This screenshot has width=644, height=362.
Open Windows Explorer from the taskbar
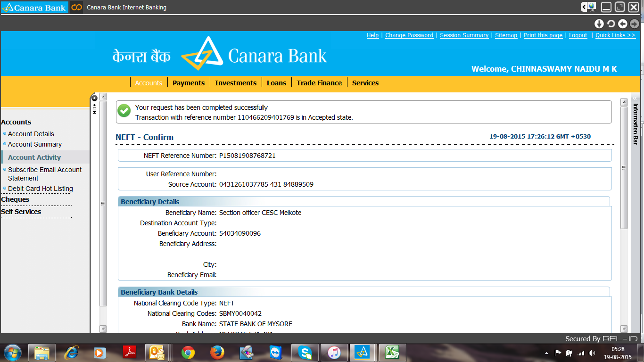click(x=42, y=353)
